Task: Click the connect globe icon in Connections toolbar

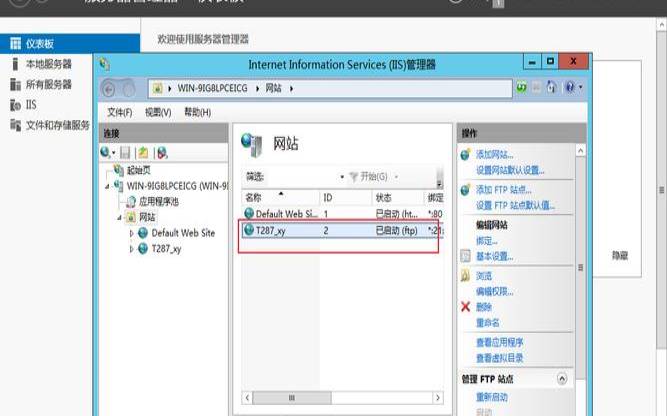Action: (108, 152)
